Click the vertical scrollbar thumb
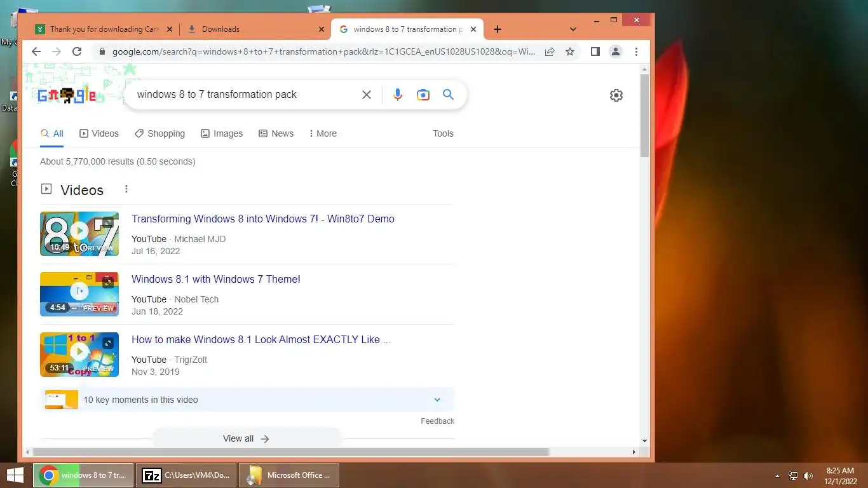Viewport: 868px width, 488px height. coord(644,116)
